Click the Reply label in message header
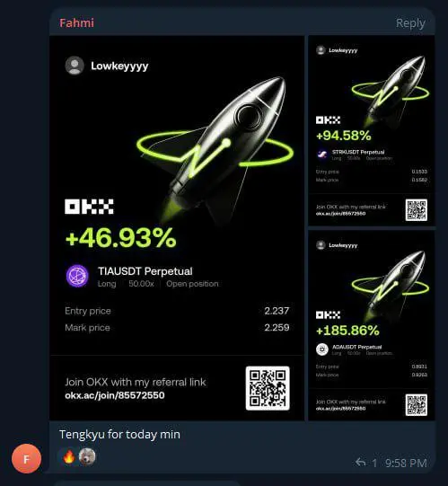The width and height of the screenshot is (448, 486). 410,23
